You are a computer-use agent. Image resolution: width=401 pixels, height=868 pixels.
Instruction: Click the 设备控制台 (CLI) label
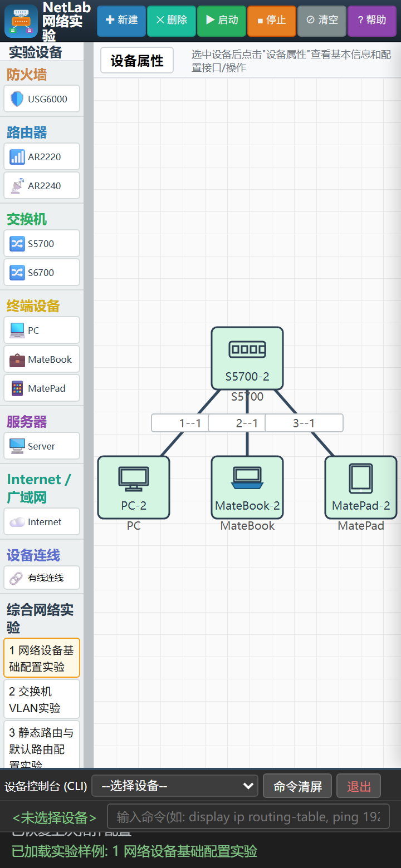click(x=46, y=786)
